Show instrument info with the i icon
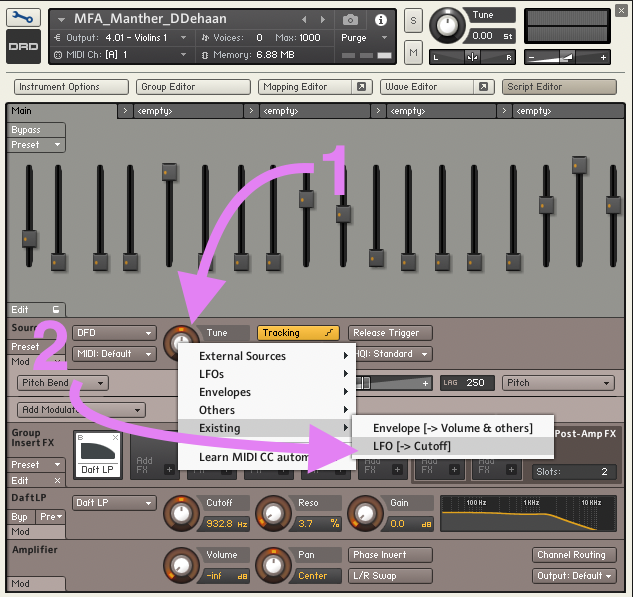The height and width of the screenshot is (597, 633). coord(381,20)
